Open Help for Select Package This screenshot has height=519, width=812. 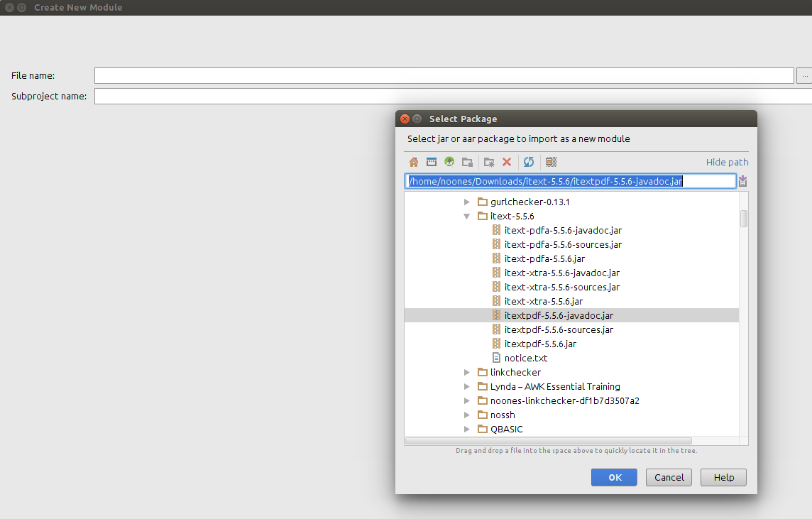tap(723, 478)
